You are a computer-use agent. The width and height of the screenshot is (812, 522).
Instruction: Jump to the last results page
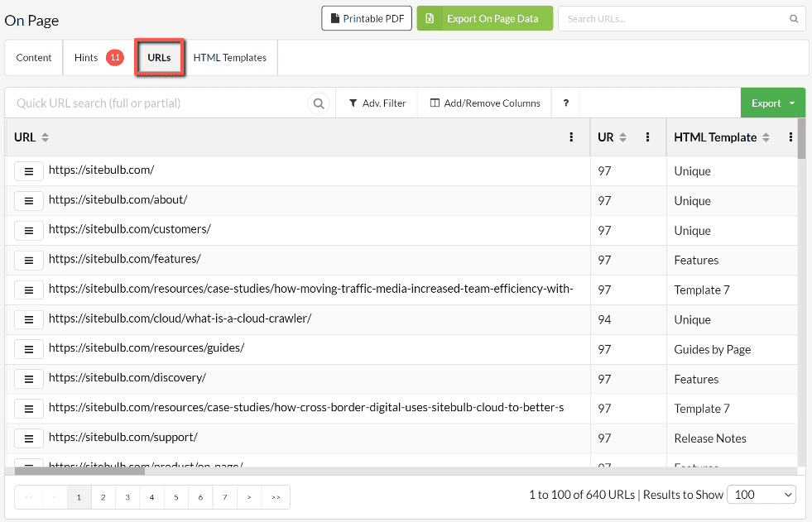pyautogui.click(x=276, y=497)
